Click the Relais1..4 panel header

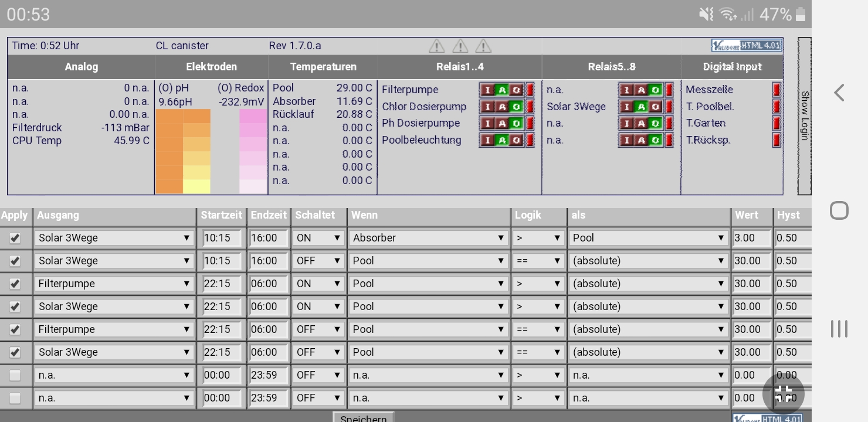(x=460, y=67)
